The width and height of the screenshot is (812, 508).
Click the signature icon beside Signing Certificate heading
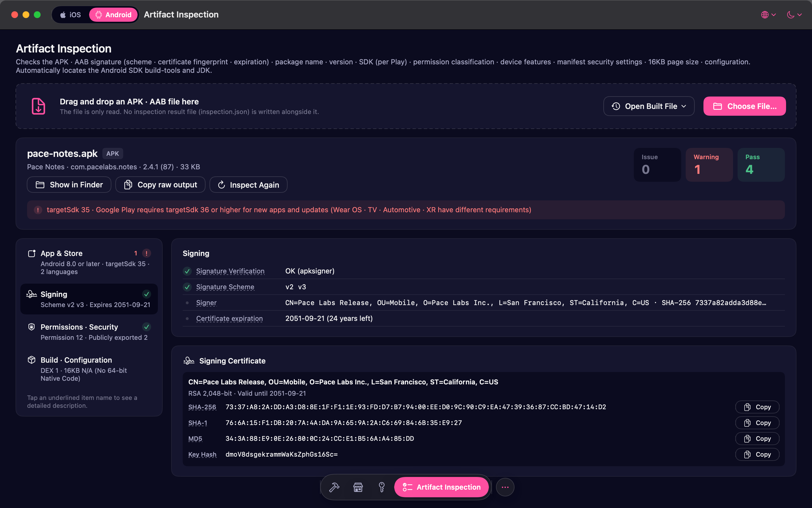coord(189,361)
